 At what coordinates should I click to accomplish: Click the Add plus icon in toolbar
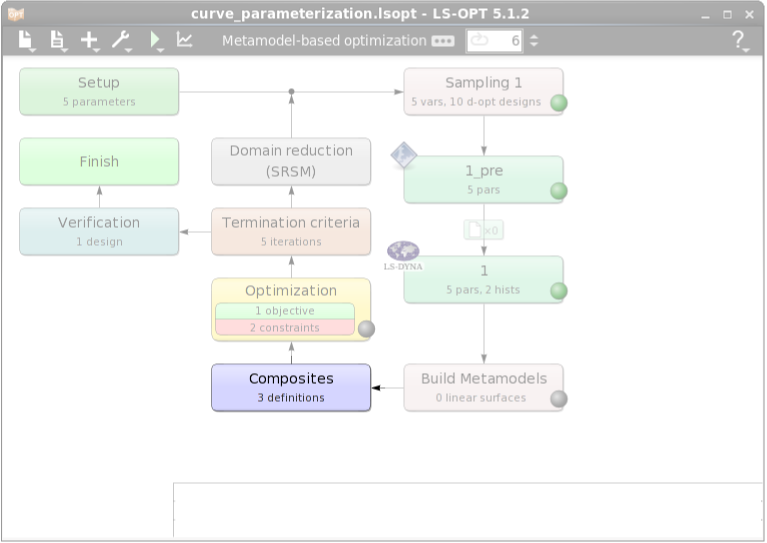(89, 40)
